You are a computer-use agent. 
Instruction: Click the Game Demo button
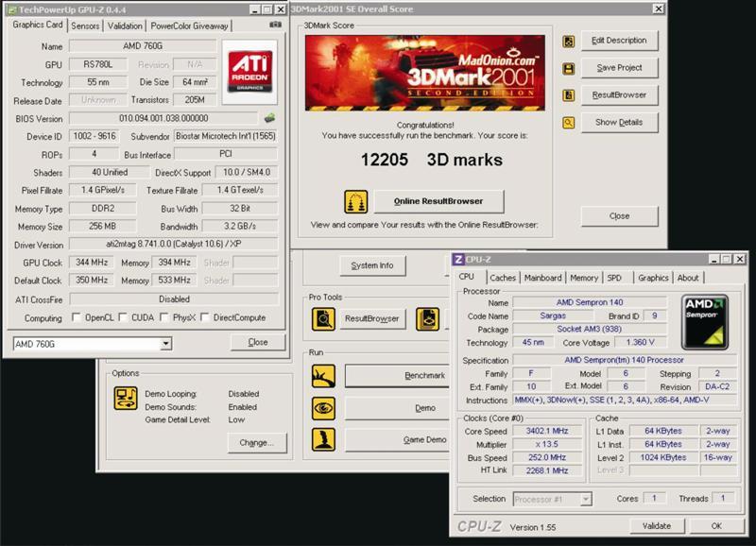397,439
